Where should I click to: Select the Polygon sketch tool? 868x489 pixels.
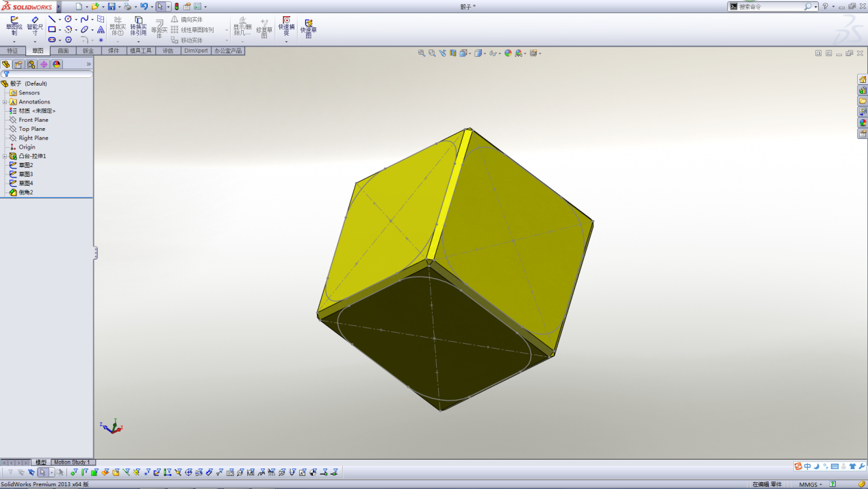[x=68, y=40]
